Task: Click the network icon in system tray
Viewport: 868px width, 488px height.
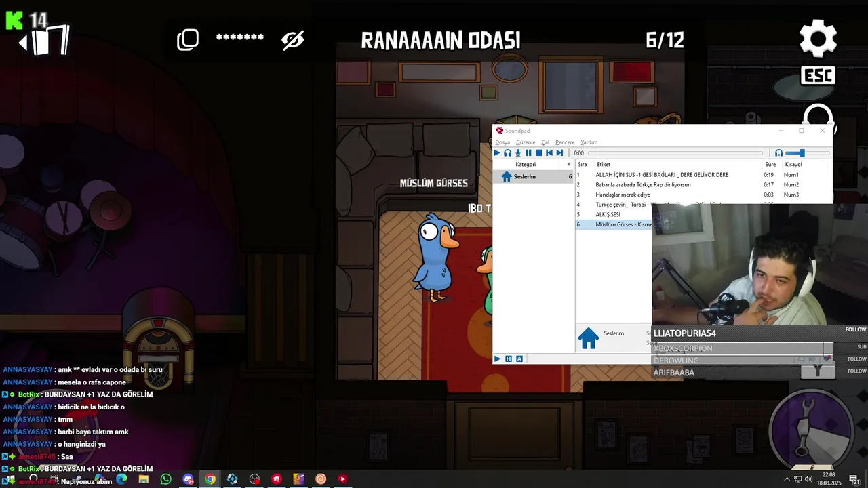Action: 797,479
